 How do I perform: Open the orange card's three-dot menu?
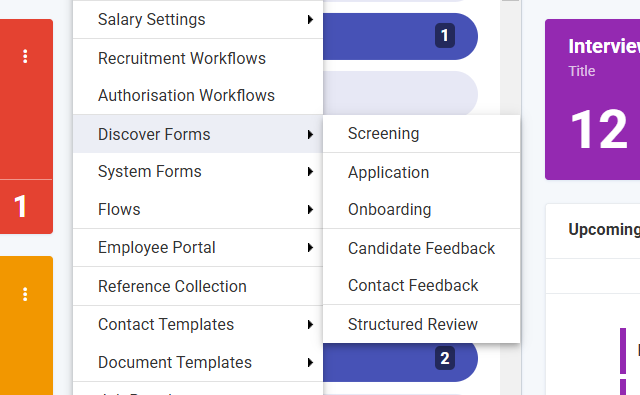[25, 294]
